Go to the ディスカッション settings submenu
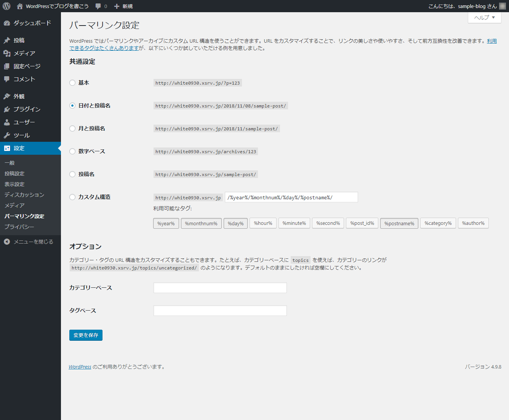The height and width of the screenshot is (420, 509). coord(24,195)
